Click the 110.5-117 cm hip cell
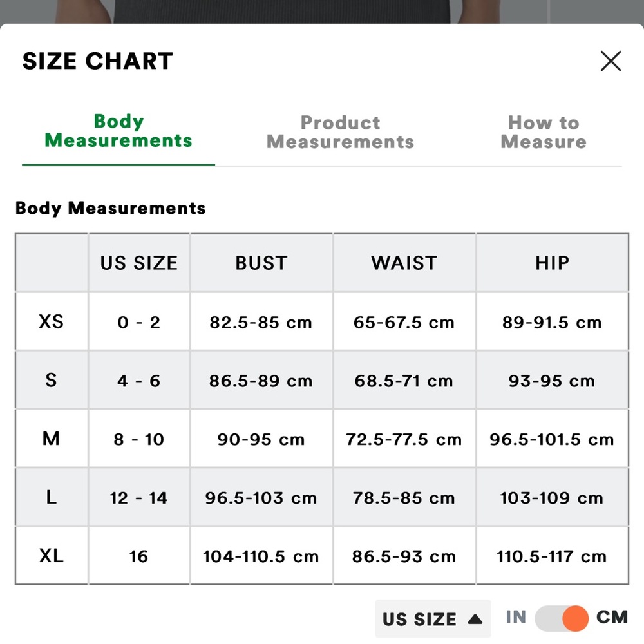This screenshot has width=644, height=644. [553, 556]
